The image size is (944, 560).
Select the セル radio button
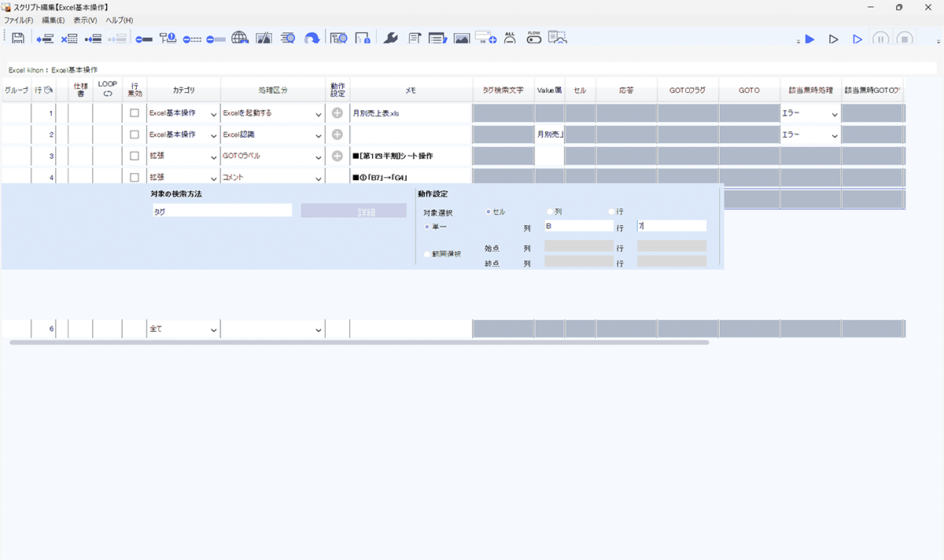point(489,212)
